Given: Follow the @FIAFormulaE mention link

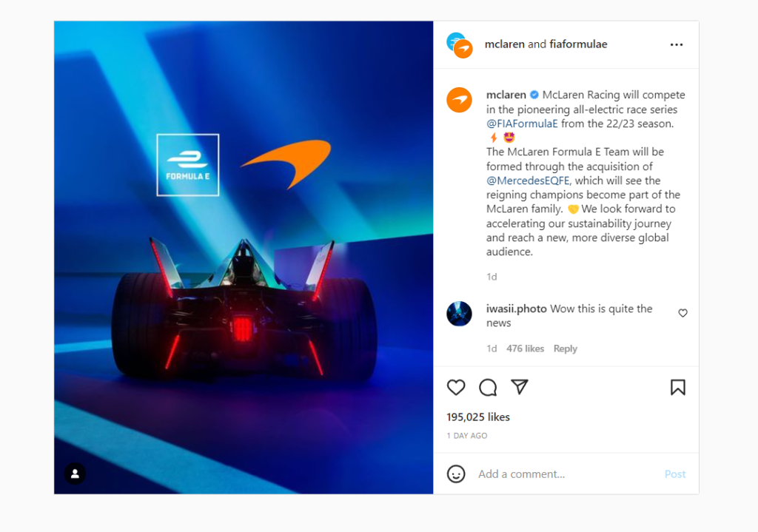Looking at the screenshot, I should pos(522,124).
